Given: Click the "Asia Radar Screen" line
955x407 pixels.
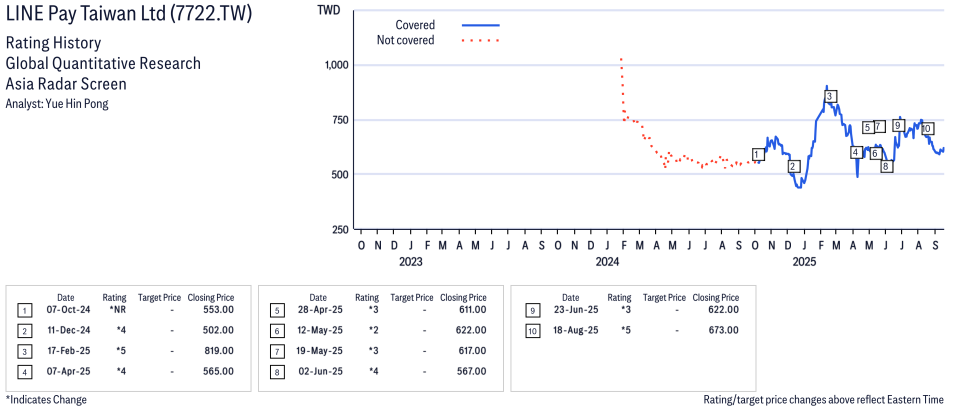Looking at the screenshot, I should tap(64, 83).
